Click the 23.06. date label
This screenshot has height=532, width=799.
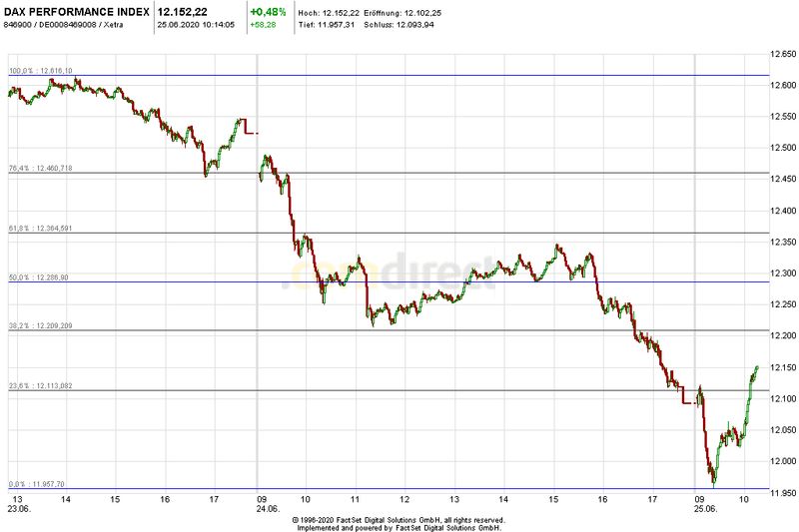point(19,509)
